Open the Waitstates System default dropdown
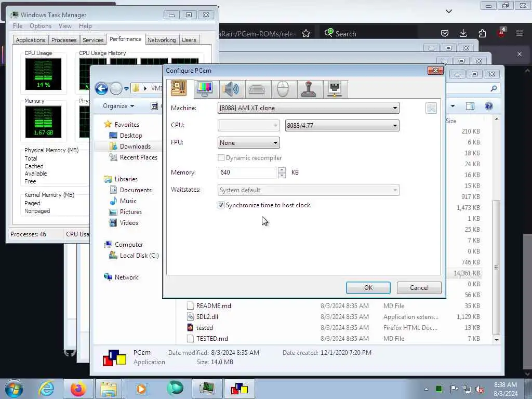Screen dimensions: 532x399 [308, 190]
